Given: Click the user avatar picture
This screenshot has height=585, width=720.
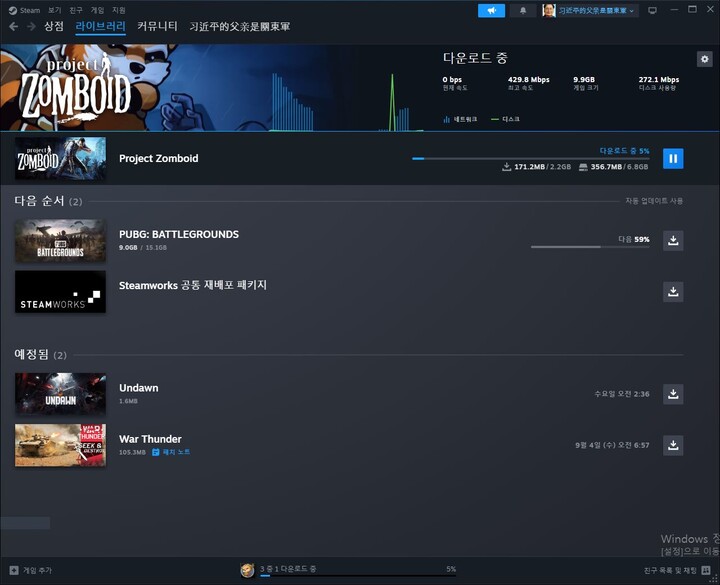Looking at the screenshot, I should click(549, 10).
